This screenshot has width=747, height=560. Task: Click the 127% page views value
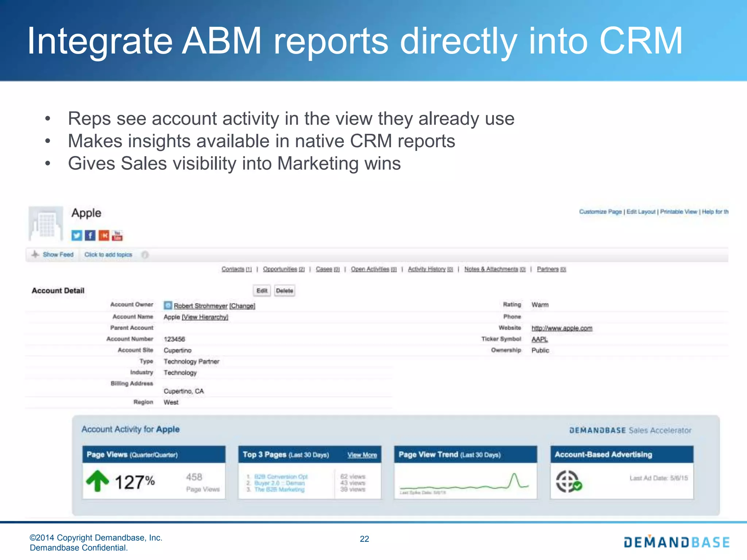coord(135,482)
